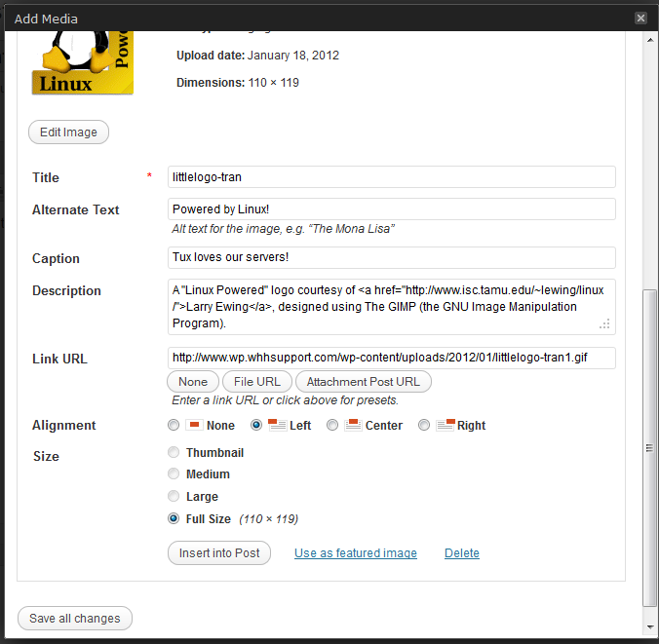The height and width of the screenshot is (644, 659).
Task: Click the vertical scrollbar thumb
Action: 649,448
